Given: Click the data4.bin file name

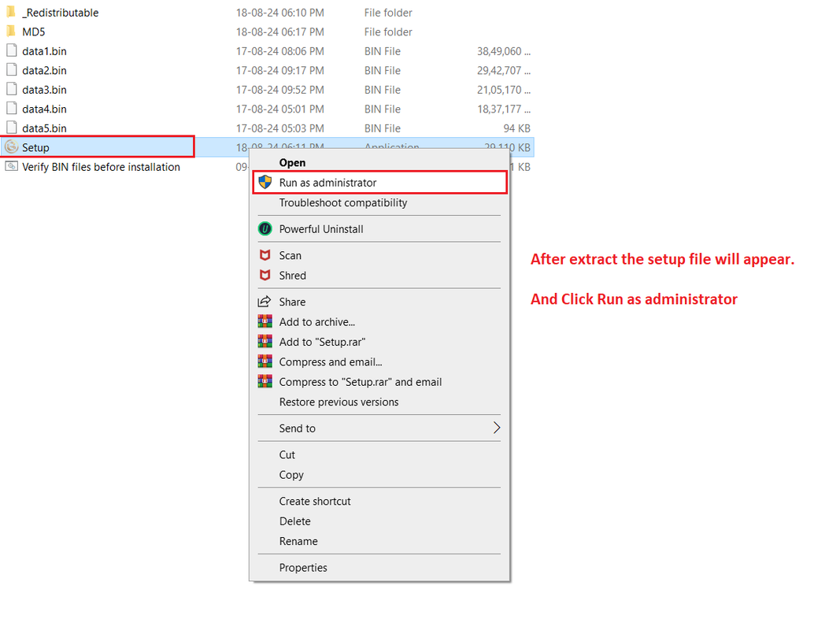Looking at the screenshot, I should tap(44, 109).
